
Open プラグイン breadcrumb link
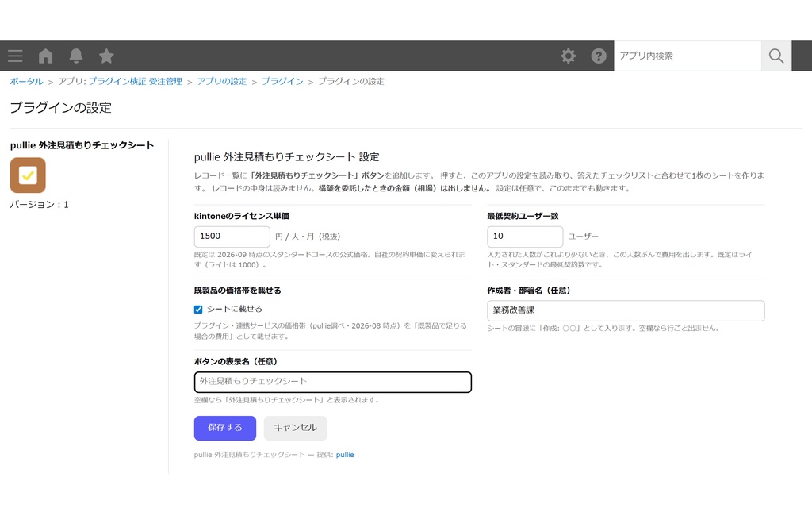click(282, 82)
